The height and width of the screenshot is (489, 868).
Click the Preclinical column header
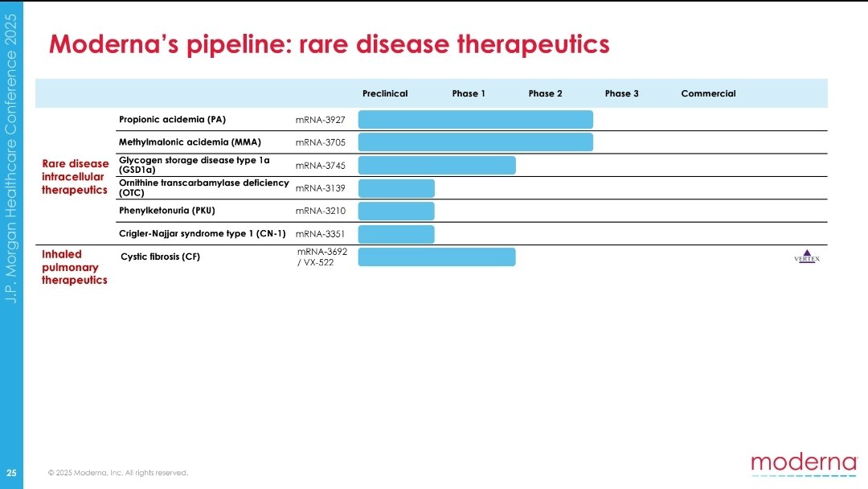[385, 93]
